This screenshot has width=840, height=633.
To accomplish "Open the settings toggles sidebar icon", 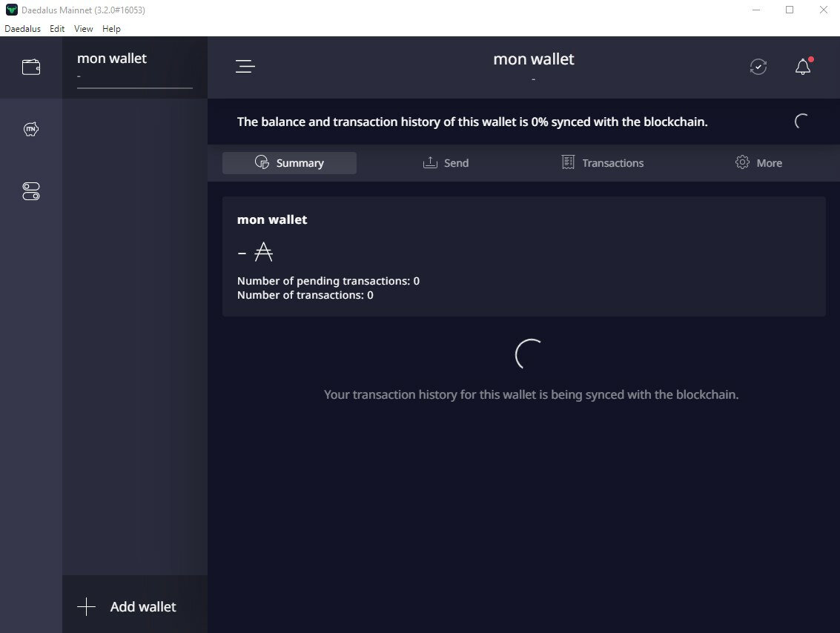I will coord(31,192).
